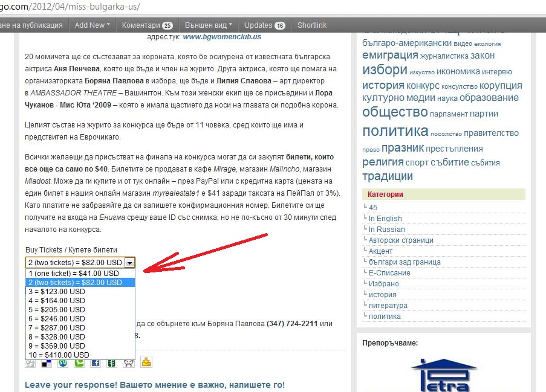Screen dimensions: 546x392
Task: Click the green Technorati icon
Action: 79,363
